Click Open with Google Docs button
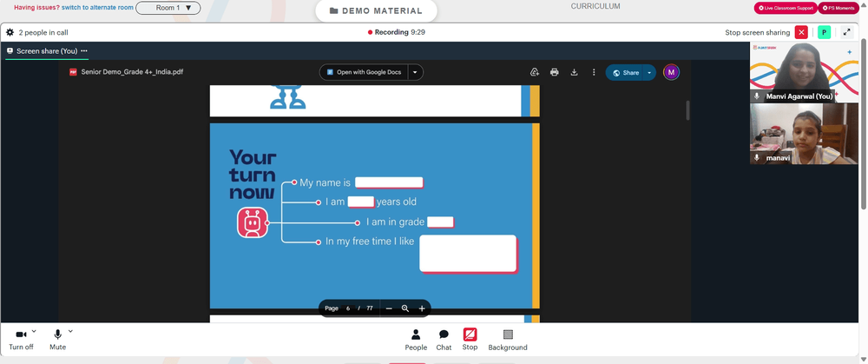The width and height of the screenshot is (868, 364). 364,73
